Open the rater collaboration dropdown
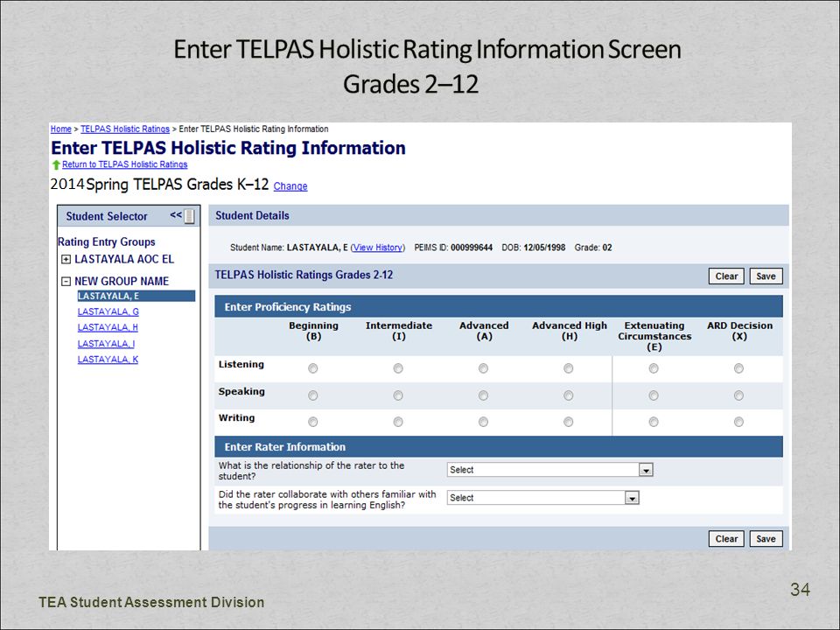 point(542,498)
